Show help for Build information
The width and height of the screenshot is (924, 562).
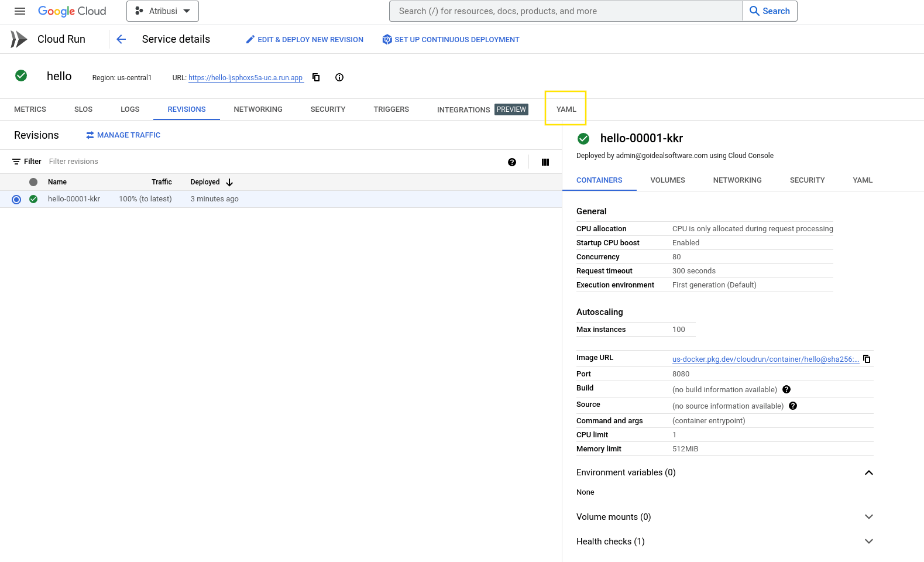[786, 389]
